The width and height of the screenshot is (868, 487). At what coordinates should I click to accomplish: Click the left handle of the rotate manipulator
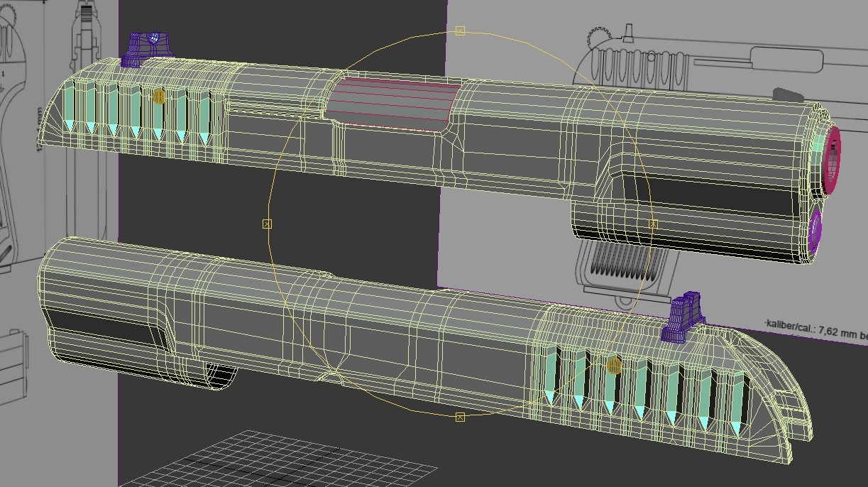tap(268, 224)
